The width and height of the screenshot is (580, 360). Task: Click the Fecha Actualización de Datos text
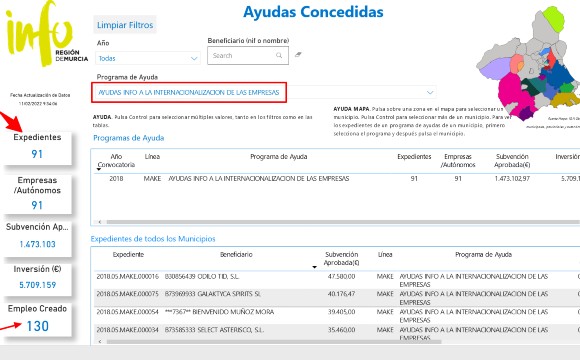pos(40,95)
